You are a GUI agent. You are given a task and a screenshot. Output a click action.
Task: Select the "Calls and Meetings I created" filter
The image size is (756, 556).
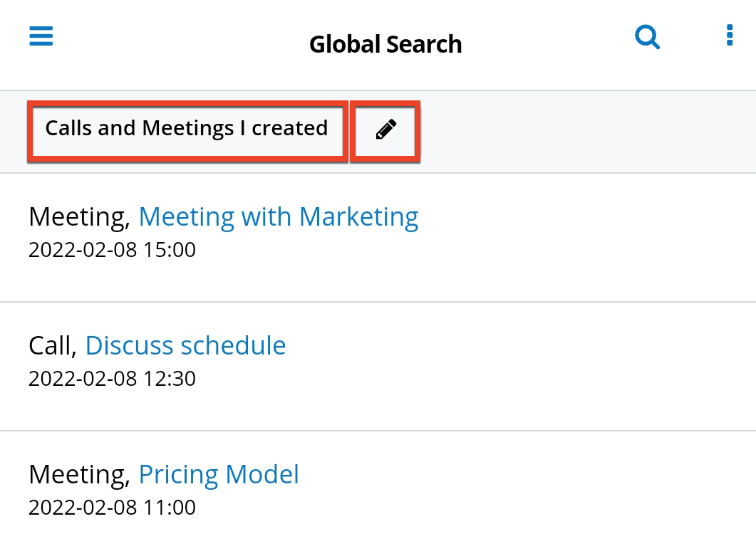click(187, 129)
